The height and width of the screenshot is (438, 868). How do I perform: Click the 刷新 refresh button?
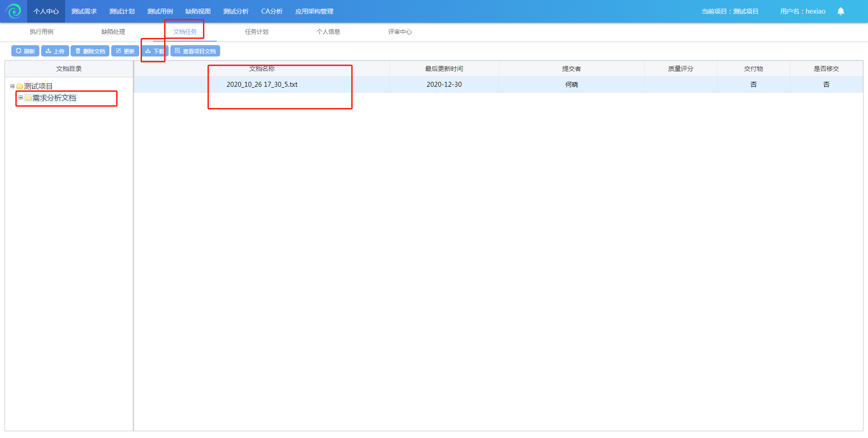(25, 51)
